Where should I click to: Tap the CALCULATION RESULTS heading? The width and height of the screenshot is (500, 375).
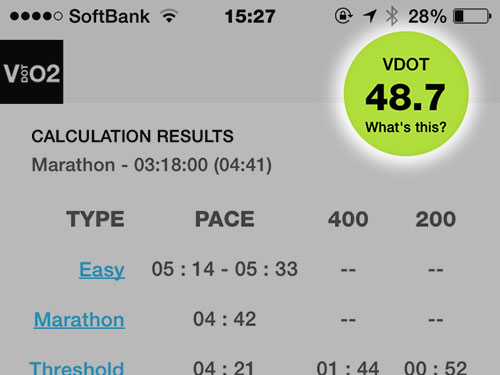coord(132,136)
